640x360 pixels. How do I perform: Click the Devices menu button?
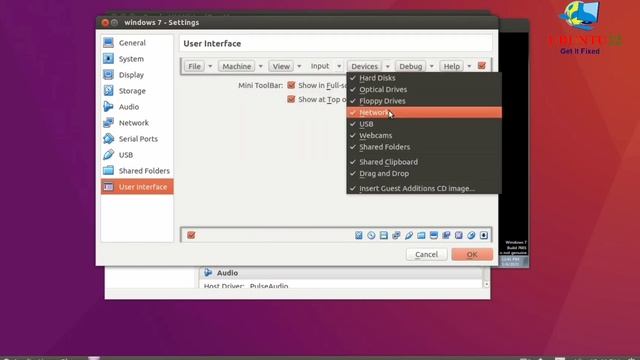pos(364,66)
